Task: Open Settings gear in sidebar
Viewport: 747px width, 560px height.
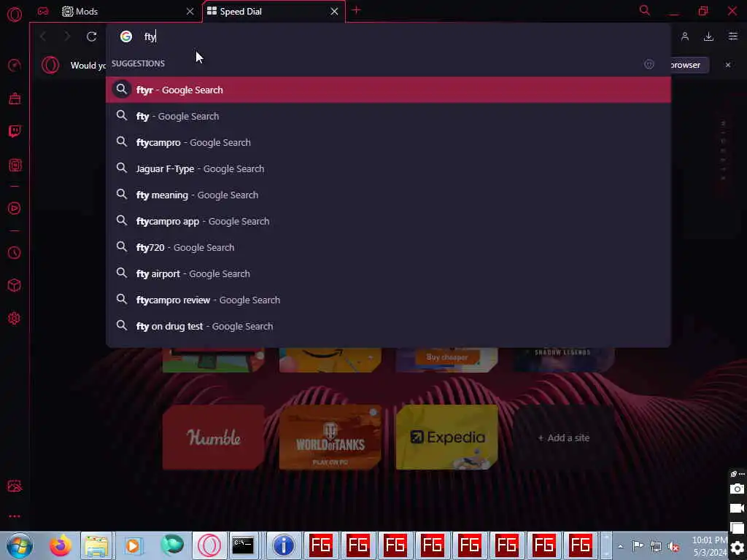Action: coord(15,318)
